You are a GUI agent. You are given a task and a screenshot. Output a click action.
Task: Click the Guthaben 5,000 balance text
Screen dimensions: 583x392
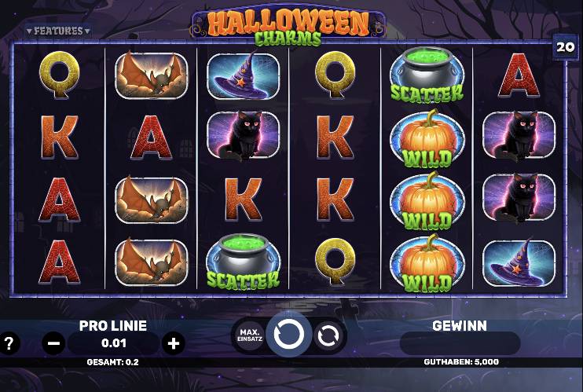click(x=461, y=362)
